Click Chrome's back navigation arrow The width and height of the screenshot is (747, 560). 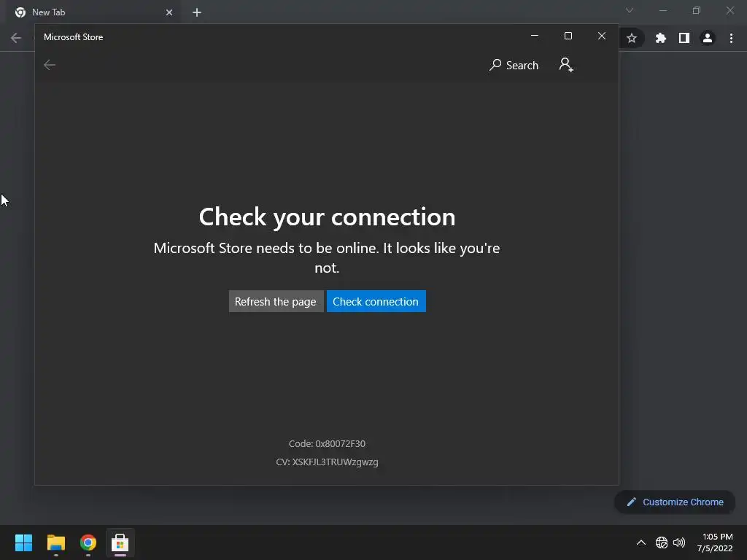(x=16, y=38)
